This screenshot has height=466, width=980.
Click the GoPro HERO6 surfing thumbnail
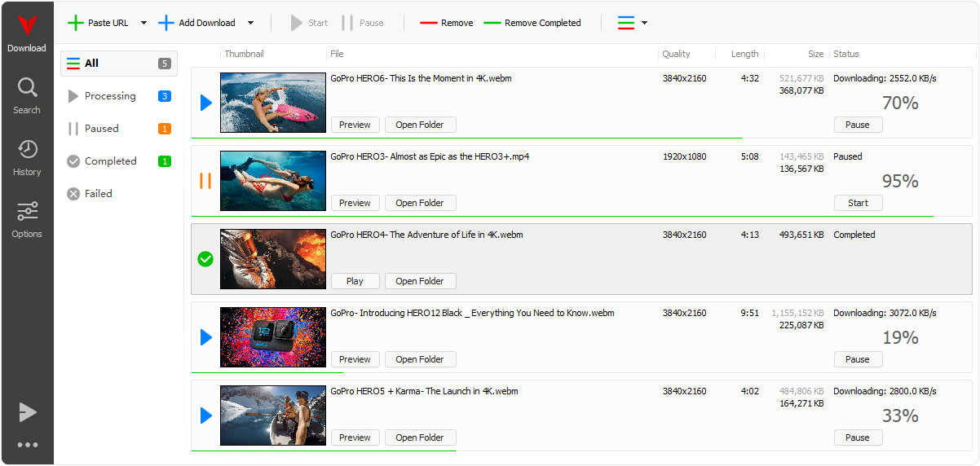coord(273,103)
